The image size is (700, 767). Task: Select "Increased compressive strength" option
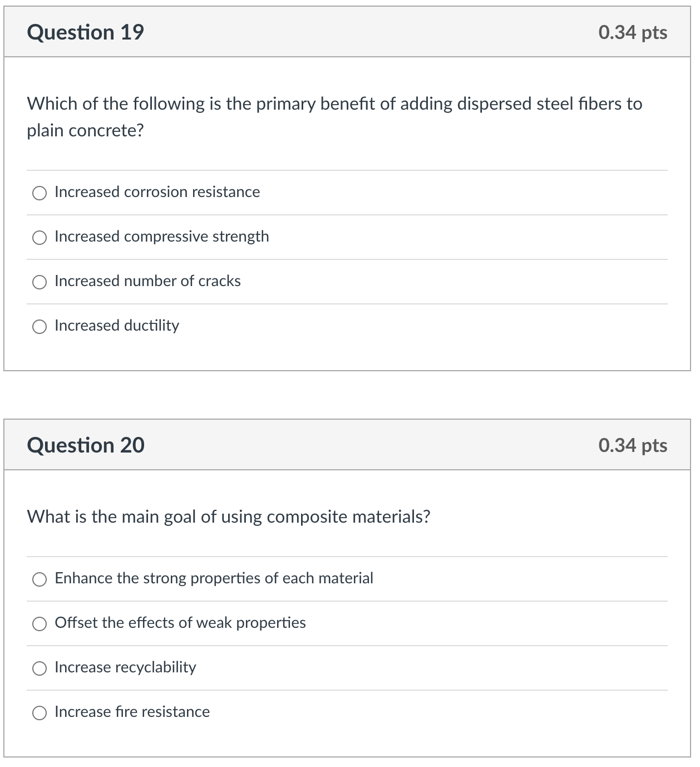pyautogui.click(x=40, y=238)
